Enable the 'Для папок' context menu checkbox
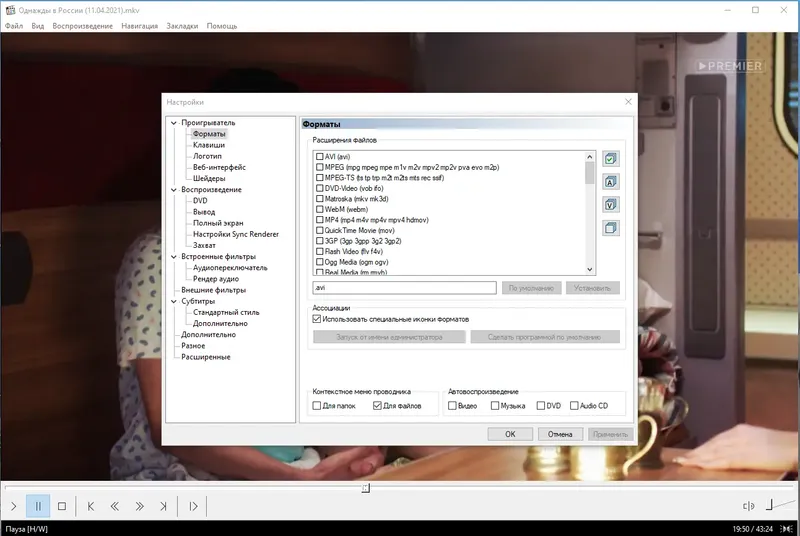 point(317,405)
